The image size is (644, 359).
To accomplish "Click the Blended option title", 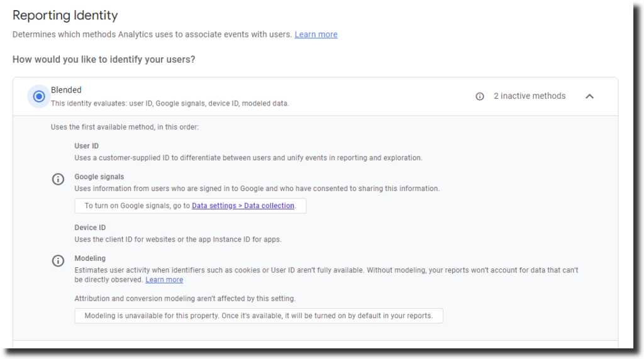I will (66, 90).
